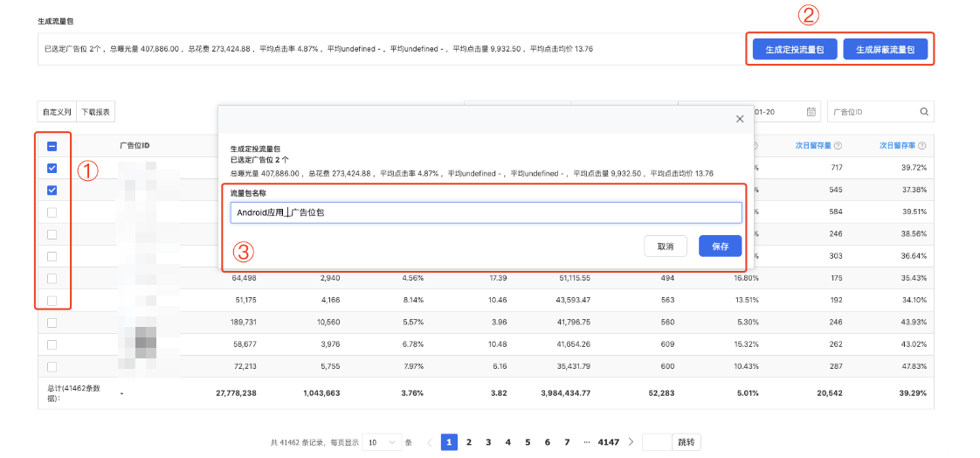Click 保存 to save the traffic package

[720, 246]
